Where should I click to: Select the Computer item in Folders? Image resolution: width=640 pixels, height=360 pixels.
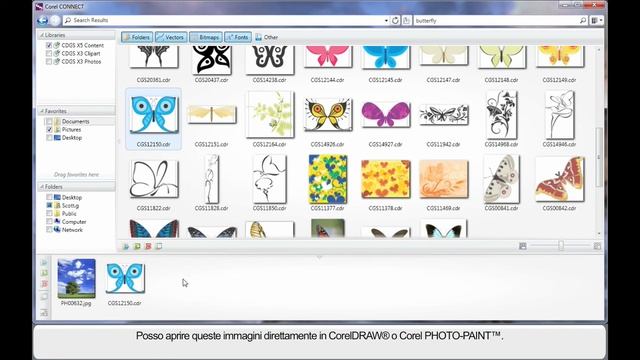click(74, 222)
